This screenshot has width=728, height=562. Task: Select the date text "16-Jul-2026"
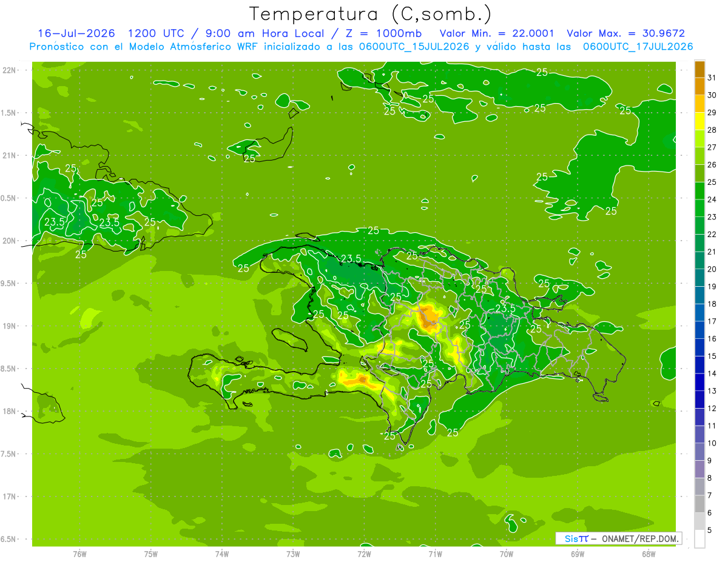click(76, 33)
